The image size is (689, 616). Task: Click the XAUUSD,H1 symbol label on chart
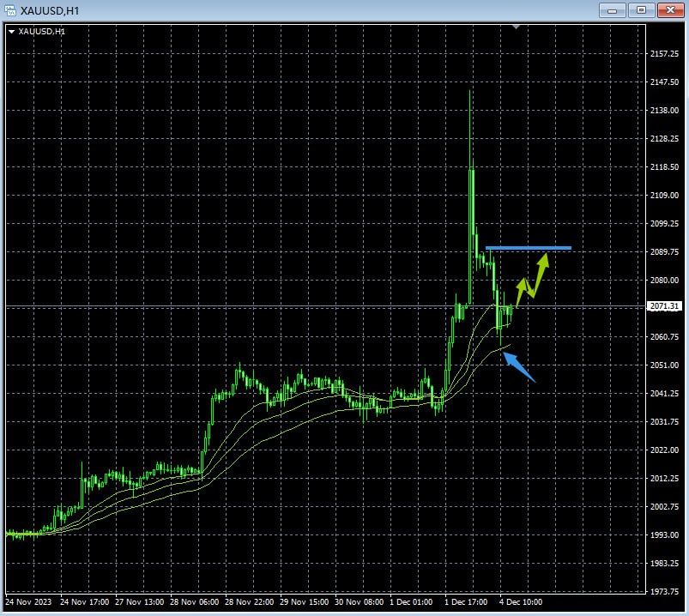[x=41, y=32]
